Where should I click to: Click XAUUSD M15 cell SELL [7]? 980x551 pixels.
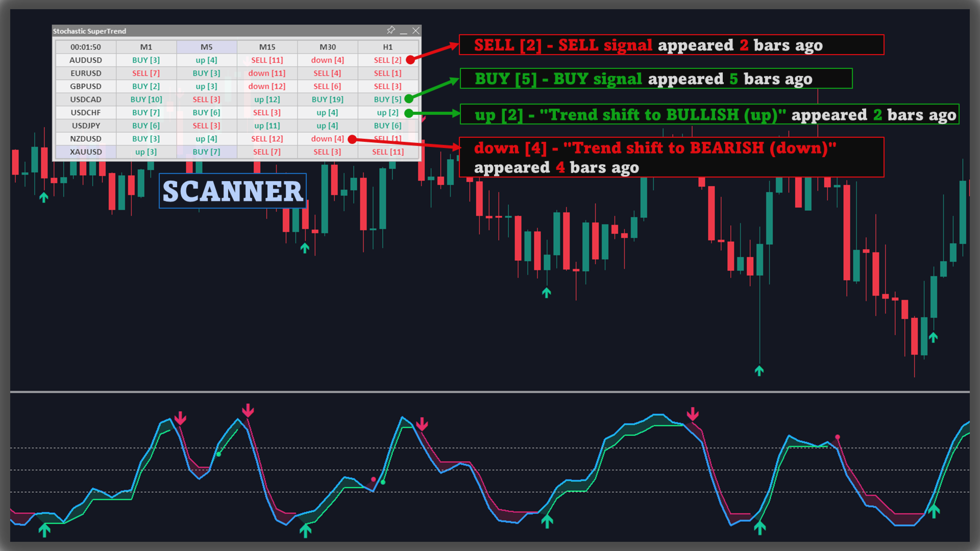(x=267, y=152)
